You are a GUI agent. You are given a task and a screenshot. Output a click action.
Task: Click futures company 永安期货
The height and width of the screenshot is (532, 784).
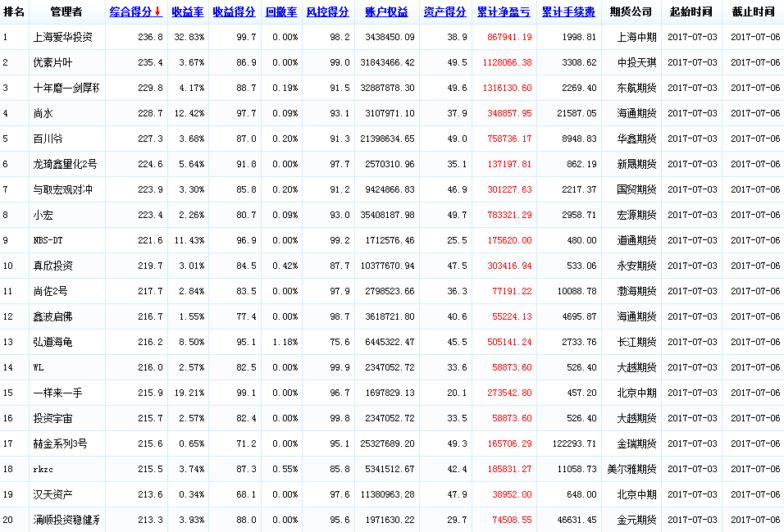[x=636, y=266]
